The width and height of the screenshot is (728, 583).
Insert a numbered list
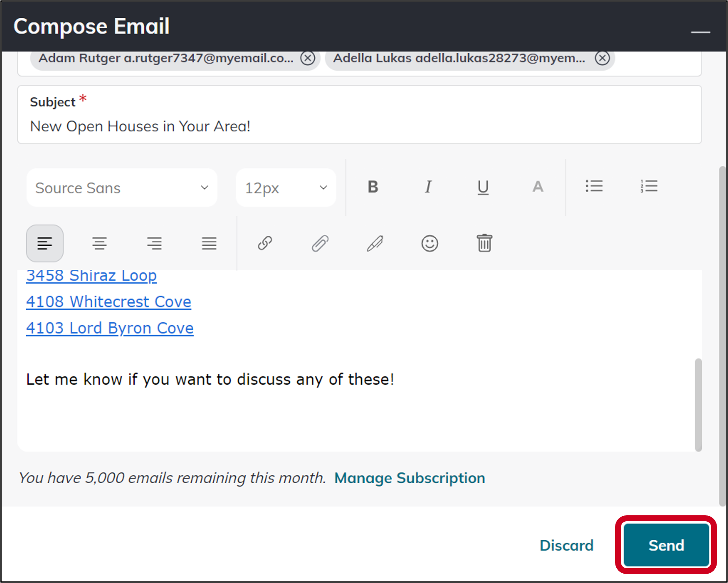(x=649, y=186)
